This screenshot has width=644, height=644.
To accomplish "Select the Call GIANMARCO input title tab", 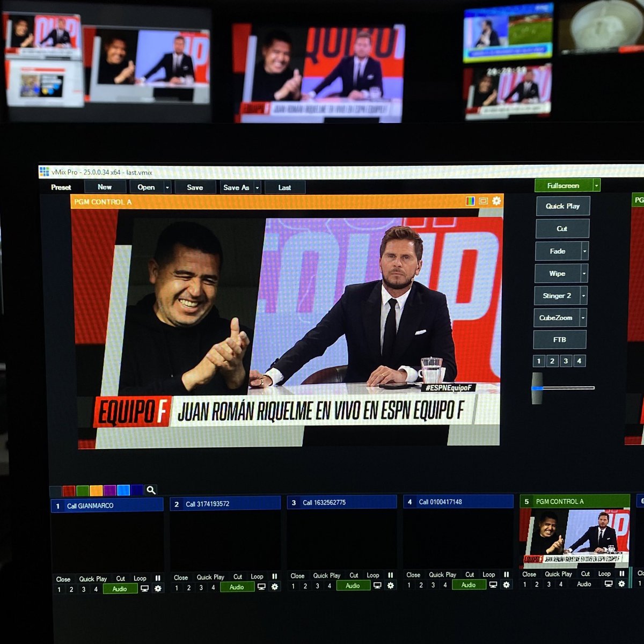I will (x=107, y=506).
